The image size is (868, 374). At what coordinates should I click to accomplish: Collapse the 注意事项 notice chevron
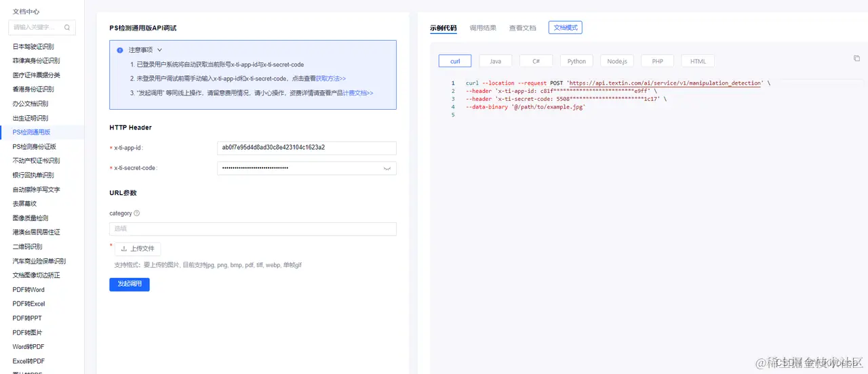[x=159, y=50]
